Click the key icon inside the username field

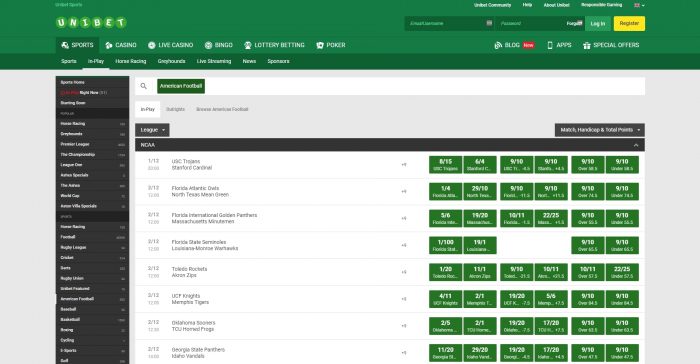click(x=489, y=23)
